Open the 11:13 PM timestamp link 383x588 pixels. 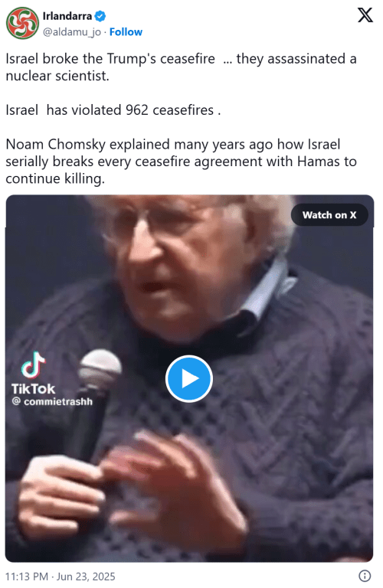tap(27, 577)
